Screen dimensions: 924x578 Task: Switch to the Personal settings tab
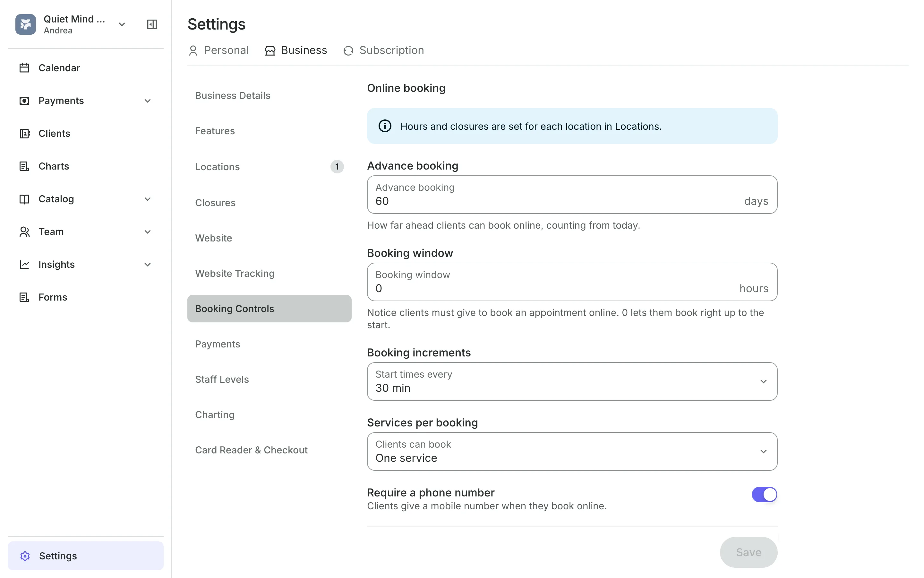pyautogui.click(x=219, y=50)
